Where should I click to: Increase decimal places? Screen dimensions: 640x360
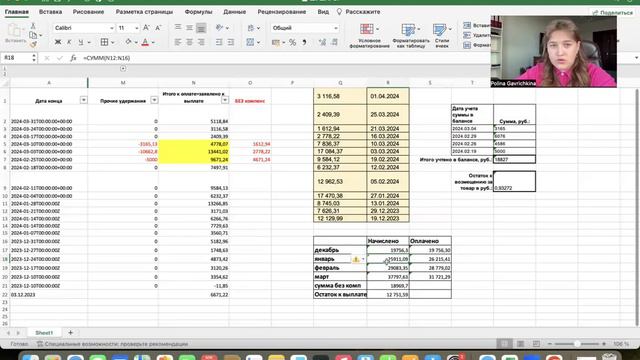322,42
